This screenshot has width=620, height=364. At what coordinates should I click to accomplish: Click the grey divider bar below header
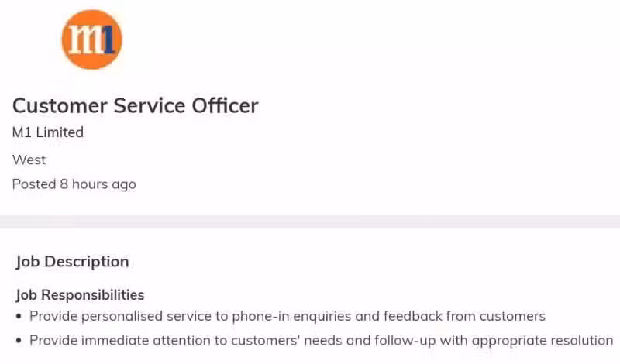pos(310,221)
